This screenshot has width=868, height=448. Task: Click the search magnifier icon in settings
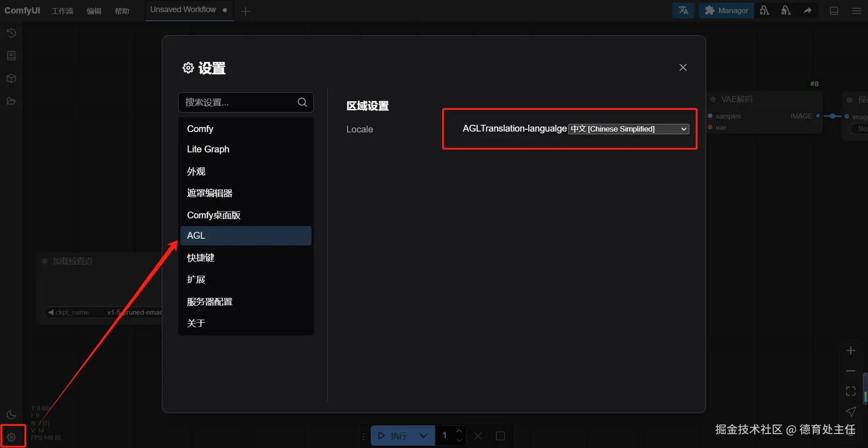click(302, 102)
